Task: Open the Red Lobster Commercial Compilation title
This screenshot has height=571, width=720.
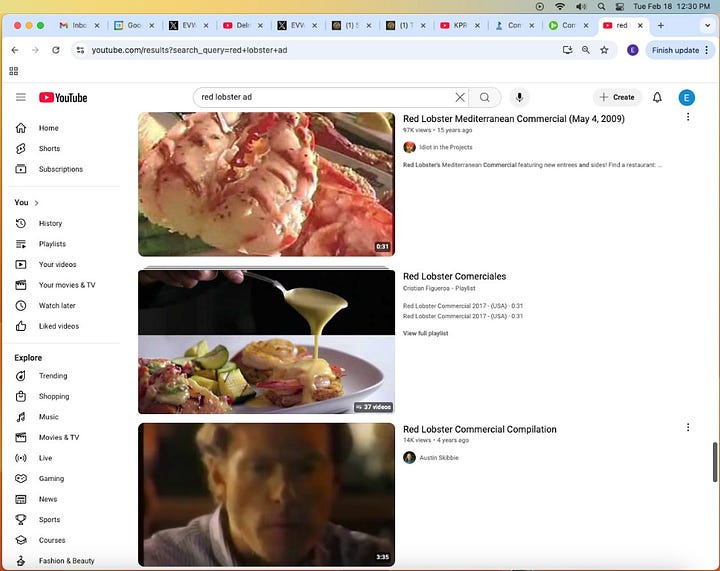Action: [x=479, y=429]
